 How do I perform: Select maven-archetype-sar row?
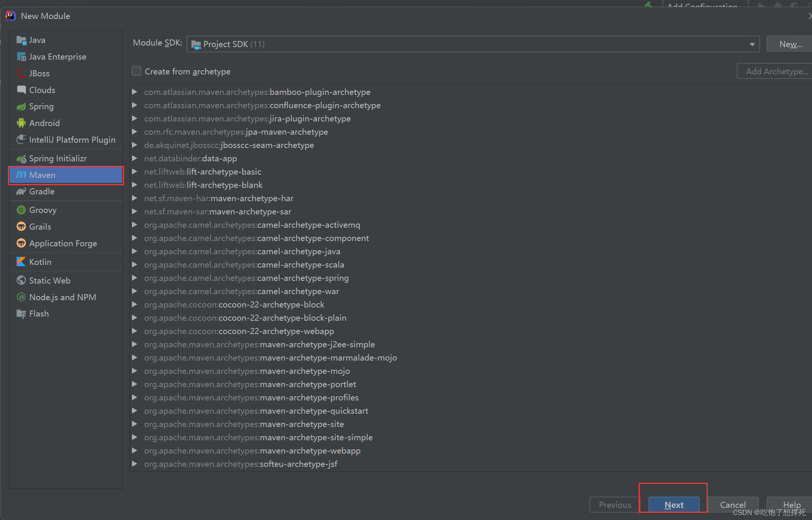tap(471, 211)
